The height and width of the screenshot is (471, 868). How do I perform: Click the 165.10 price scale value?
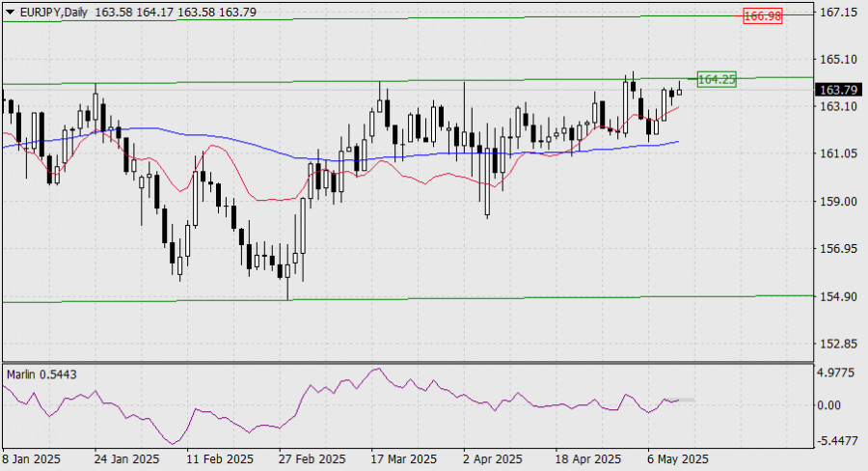pyautogui.click(x=838, y=59)
